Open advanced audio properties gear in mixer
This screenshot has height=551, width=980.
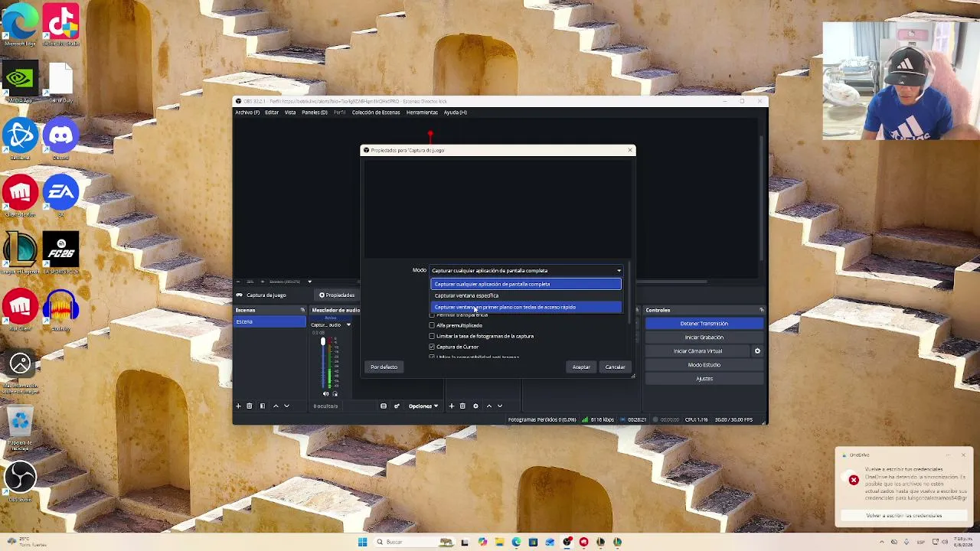tap(397, 406)
